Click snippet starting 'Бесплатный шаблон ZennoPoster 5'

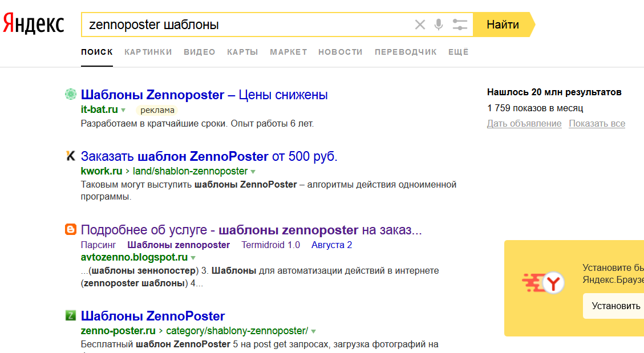[x=260, y=344]
